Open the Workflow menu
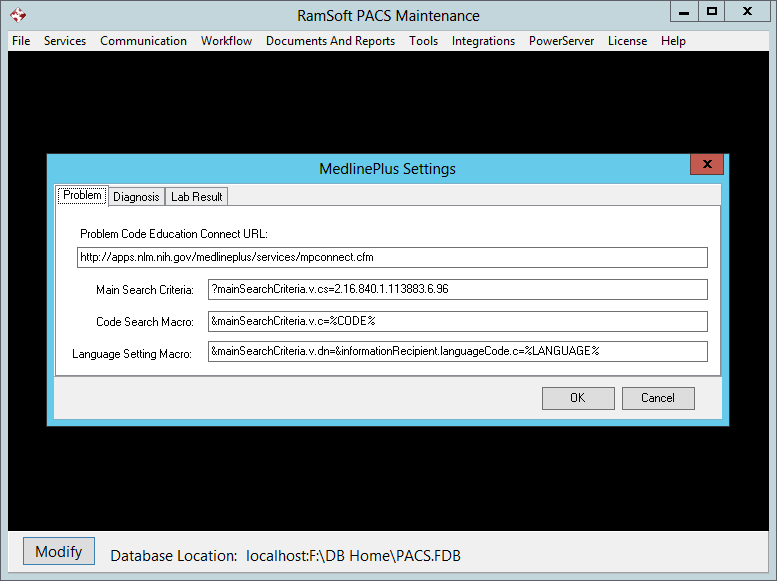 pyautogui.click(x=226, y=41)
